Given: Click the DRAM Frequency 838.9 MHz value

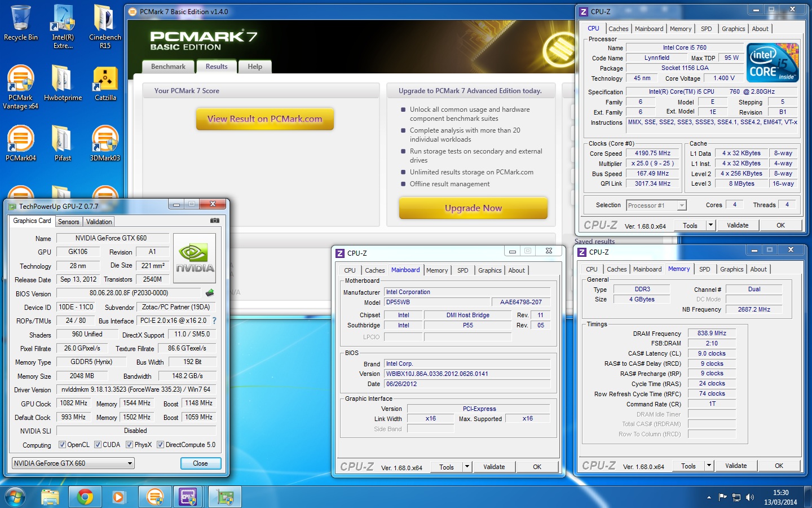Looking at the screenshot, I should [712, 333].
